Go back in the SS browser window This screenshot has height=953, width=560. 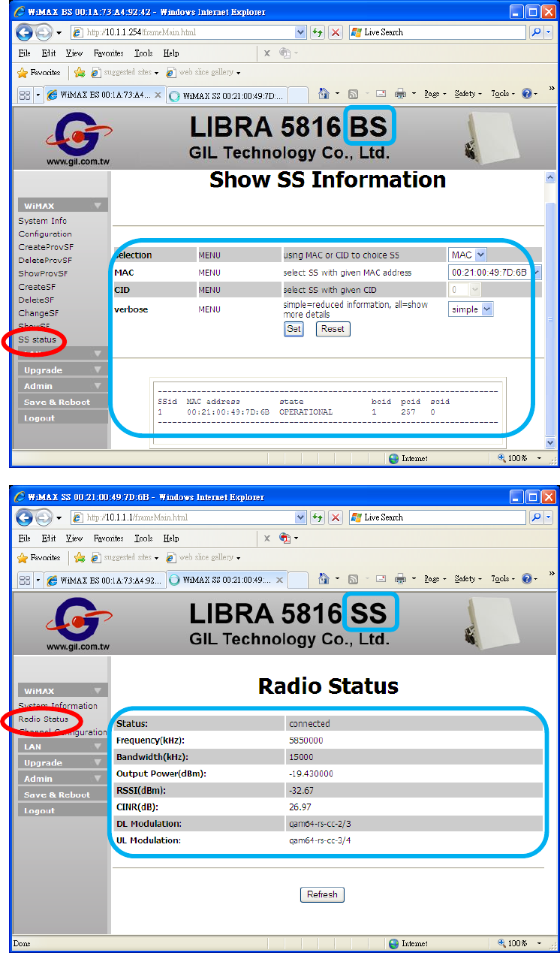(x=25, y=517)
